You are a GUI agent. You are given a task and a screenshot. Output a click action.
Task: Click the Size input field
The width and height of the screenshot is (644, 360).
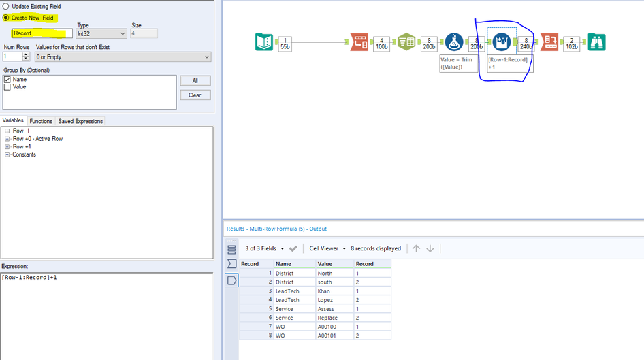(144, 33)
